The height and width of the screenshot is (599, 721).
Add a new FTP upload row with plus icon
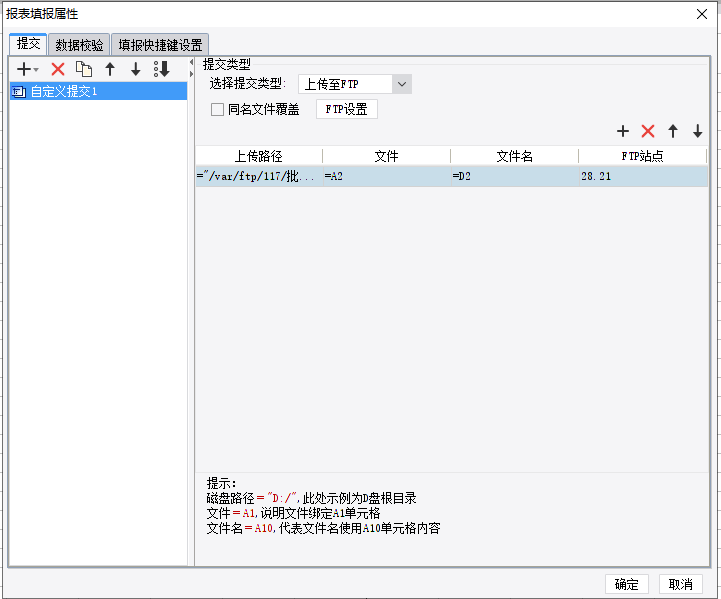click(x=623, y=131)
